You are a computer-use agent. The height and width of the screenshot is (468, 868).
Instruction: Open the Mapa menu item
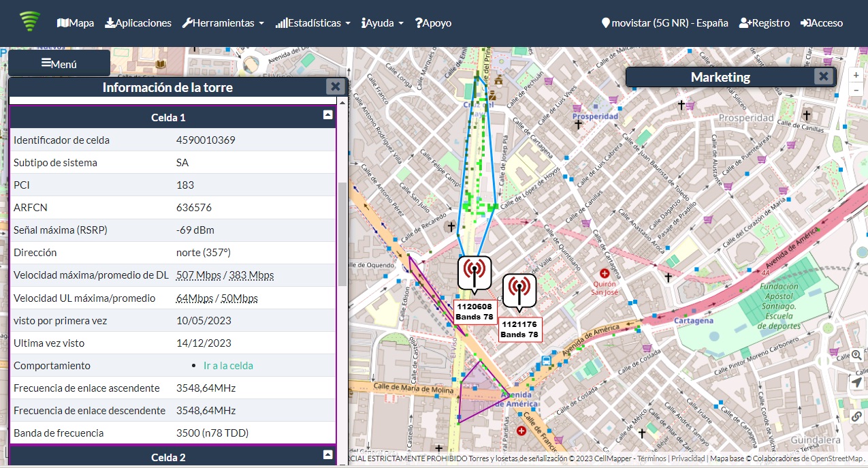click(76, 22)
